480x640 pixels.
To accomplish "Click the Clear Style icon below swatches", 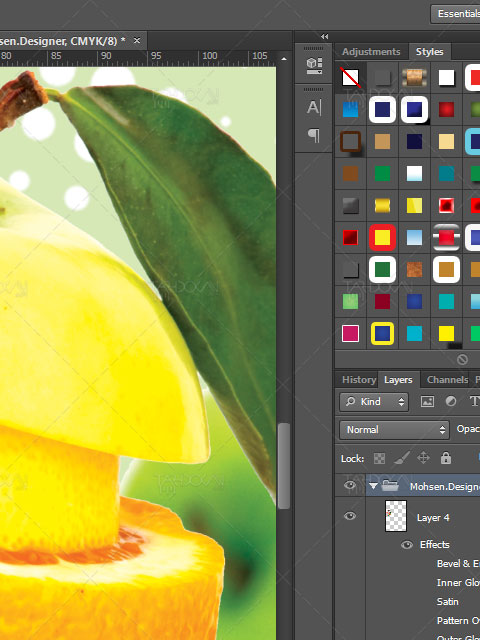I will 462,359.
